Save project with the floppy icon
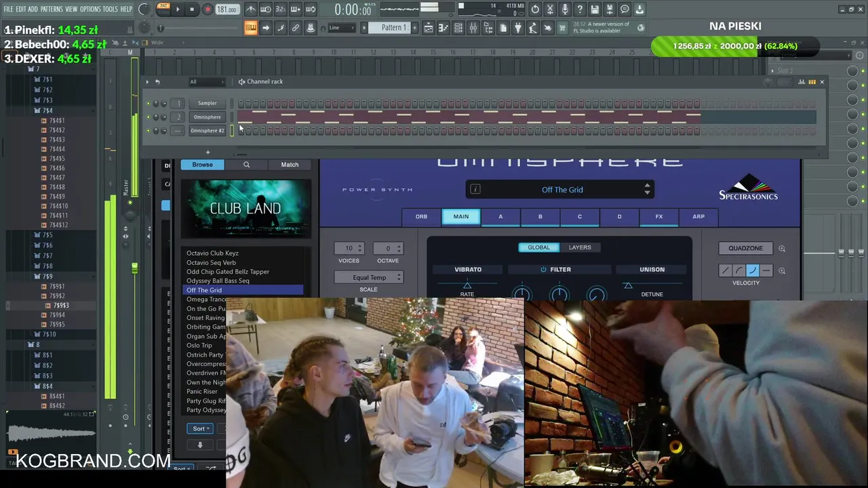The width and height of the screenshot is (868, 488). [x=595, y=9]
